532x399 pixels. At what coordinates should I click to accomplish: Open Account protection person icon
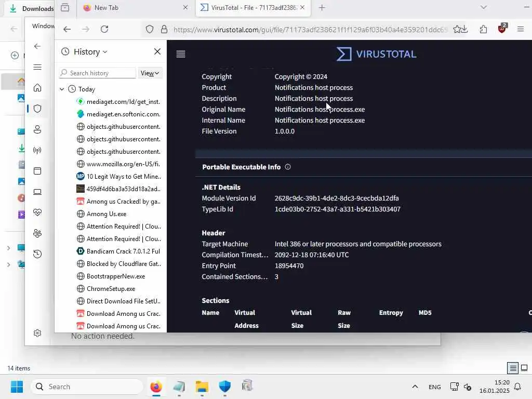(37, 129)
